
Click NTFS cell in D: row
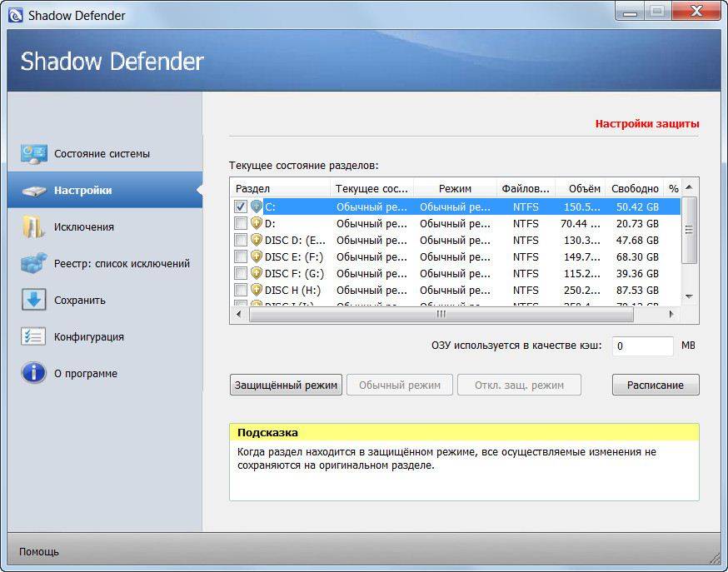pyautogui.click(x=526, y=224)
